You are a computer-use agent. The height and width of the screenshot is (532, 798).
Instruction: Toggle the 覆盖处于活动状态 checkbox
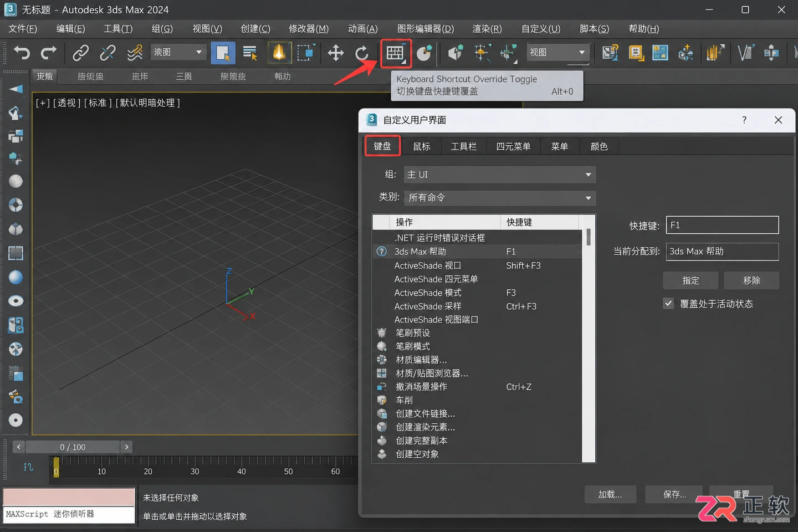click(669, 304)
